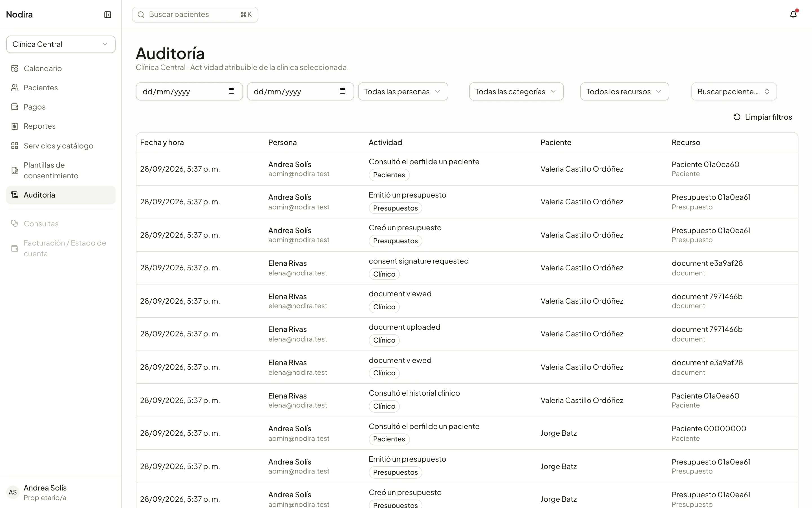Click the Consultas stethoscope icon
812x508 pixels.
click(14, 224)
